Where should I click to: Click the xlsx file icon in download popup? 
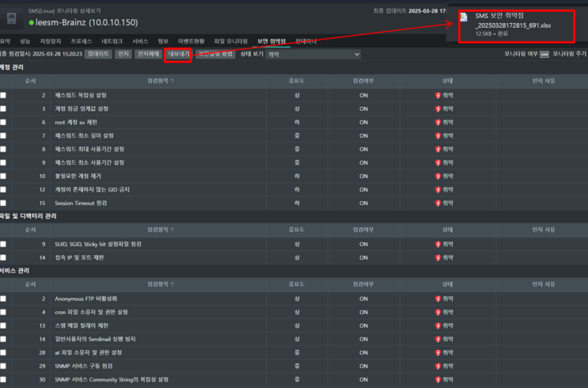tap(464, 17)
